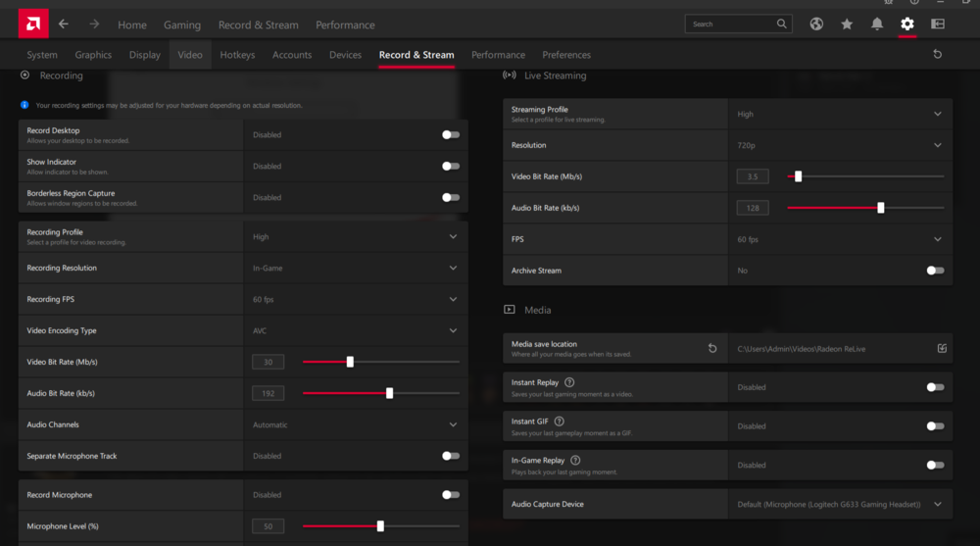Click the AMD logo icon
Image resolution: width=980 pixels, height=546 pixels.
pos(32,24)
